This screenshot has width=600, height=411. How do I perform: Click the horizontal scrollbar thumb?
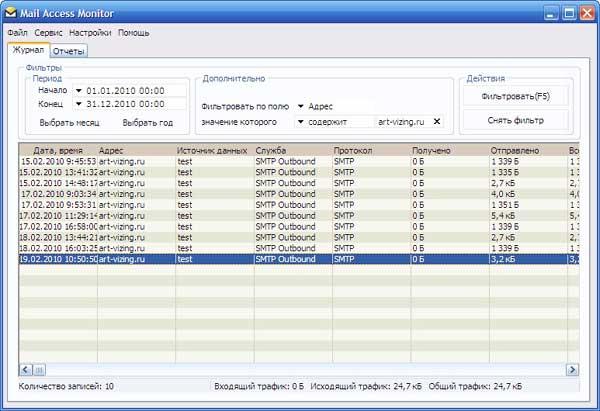[x=39, y=370]
